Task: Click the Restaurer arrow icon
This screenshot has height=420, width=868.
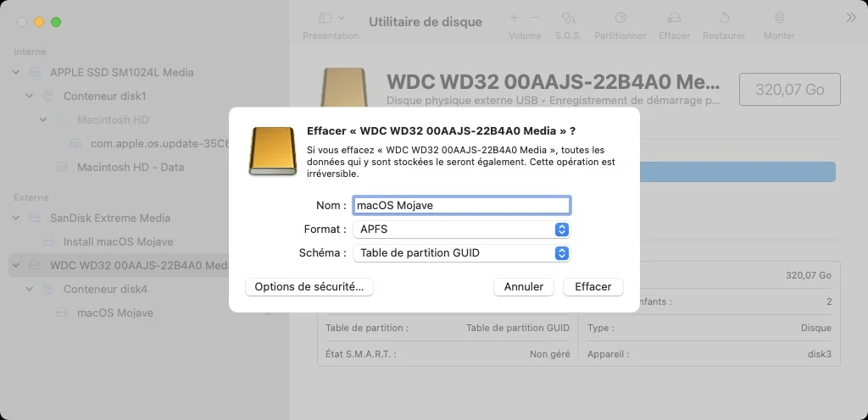Action: coord(724,19)
